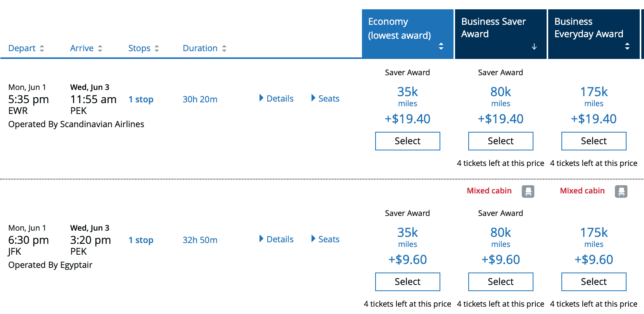Viewport: 644px width, 314px height.
Task: Expand Seats for the EWR flight
Action: pos(325,98)
